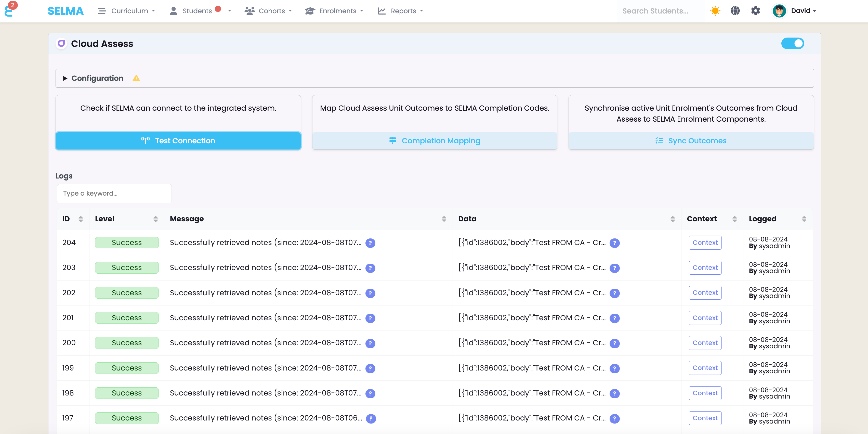This screenshot has height=434, width=868.
Task: Click data help icon for log 198
Action: click(614, 393)
